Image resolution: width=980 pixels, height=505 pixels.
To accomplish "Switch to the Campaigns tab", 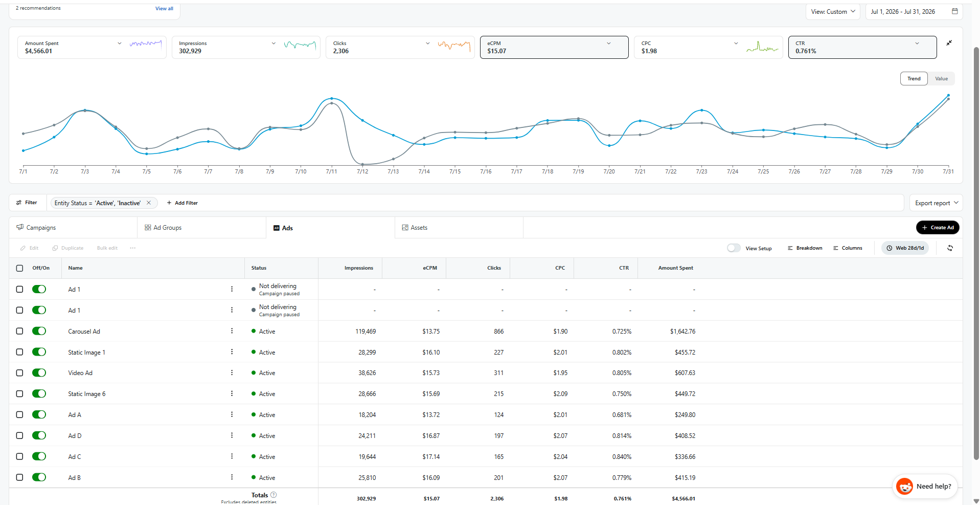I will [x=73, y=228].
